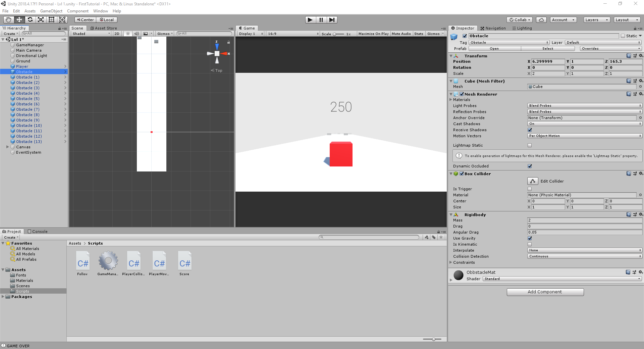This screenshot has width=644, height=349.
Task: Open prefab Overrides dropdown
Action: [x=611, y=49]
